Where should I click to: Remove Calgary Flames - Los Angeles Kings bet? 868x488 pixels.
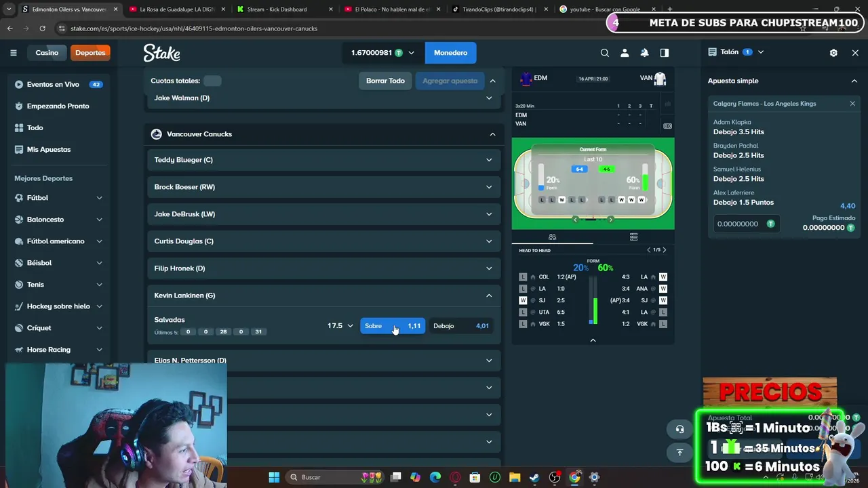852,104
